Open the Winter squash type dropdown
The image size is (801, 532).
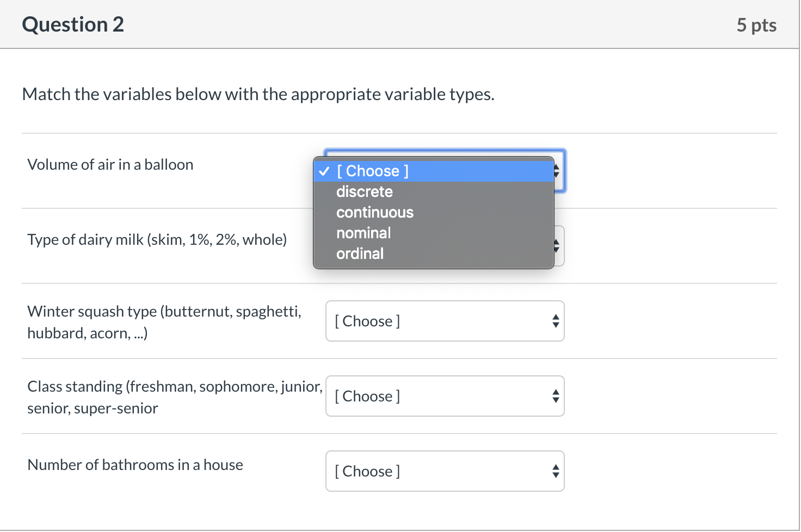(x=444, y=321)
